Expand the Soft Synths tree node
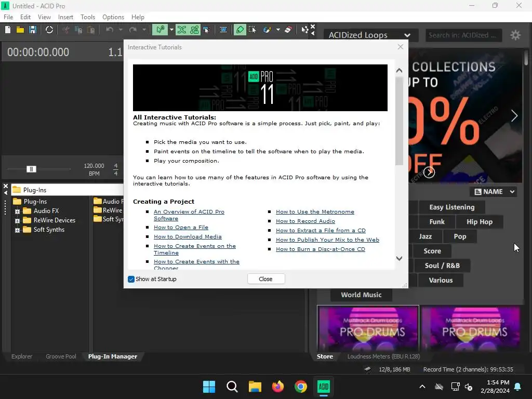The width and height of the screenshot is (532, 399). [x=17, y=230]
